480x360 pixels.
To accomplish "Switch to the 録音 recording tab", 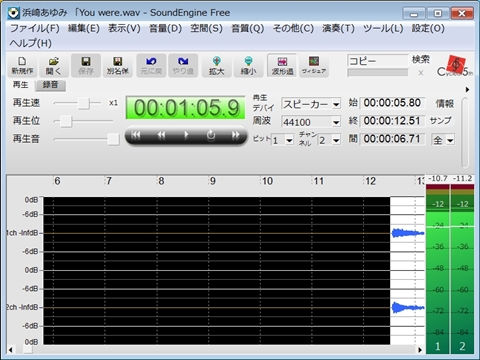I will [50, 85].
